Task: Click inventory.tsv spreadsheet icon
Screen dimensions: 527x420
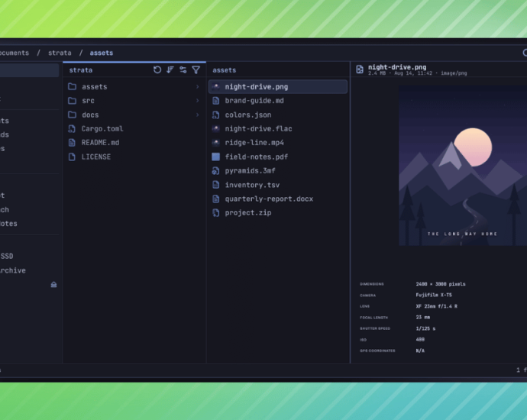Action: point(216,185)
